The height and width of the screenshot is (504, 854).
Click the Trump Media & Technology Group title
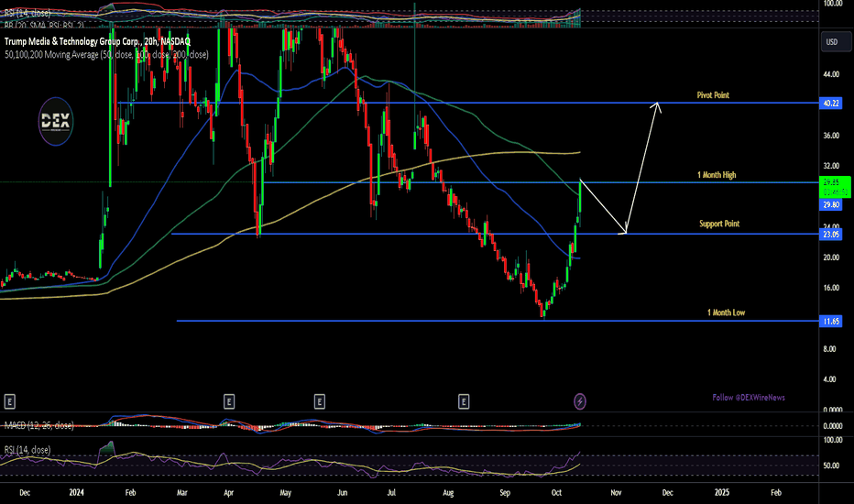coord(97,41)
